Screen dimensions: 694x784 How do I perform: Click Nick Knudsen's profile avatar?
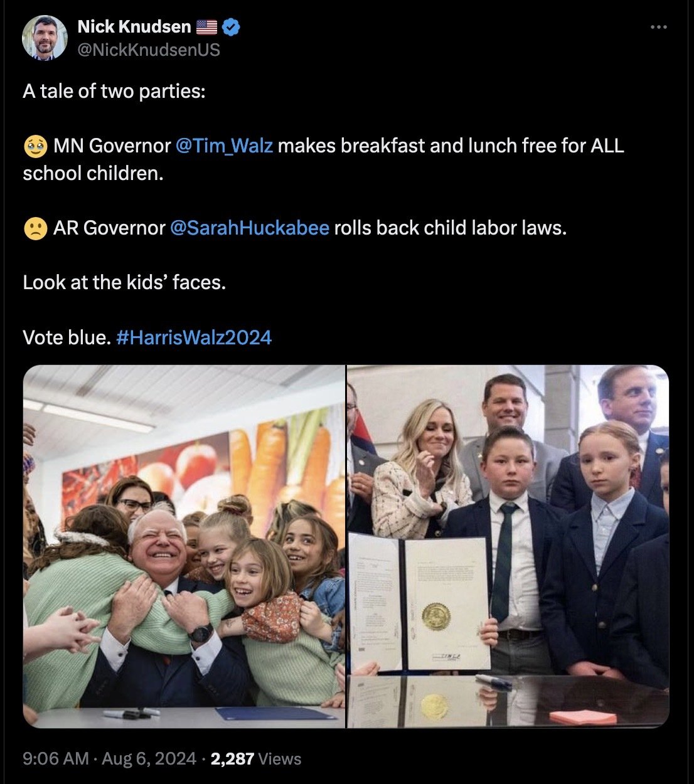click(45, 38)
